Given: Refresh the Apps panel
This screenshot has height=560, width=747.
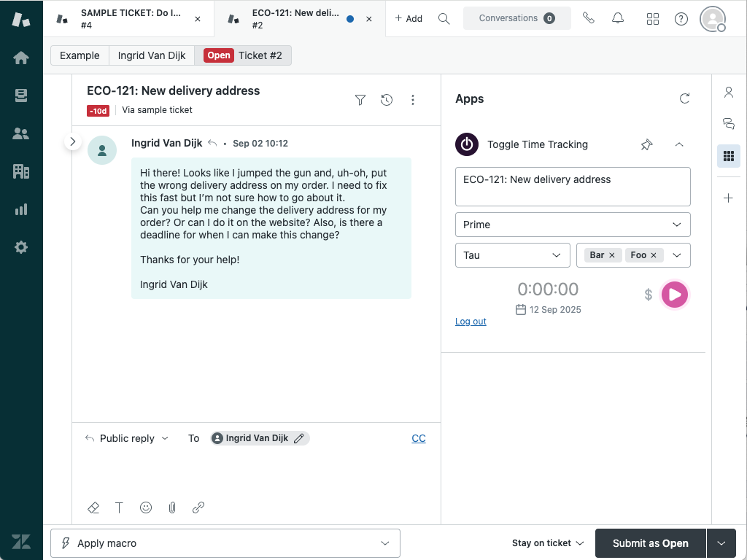Looking at the screenshot, I should (684, 98).
